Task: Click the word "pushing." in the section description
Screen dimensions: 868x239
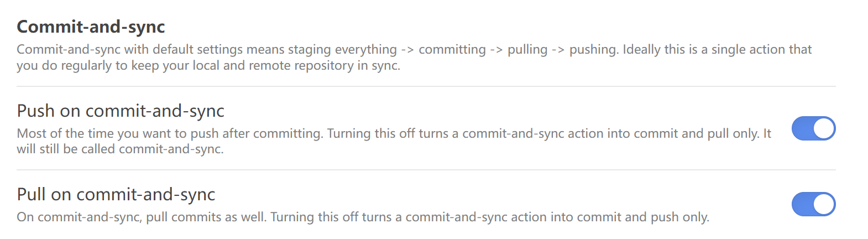Action: [594, 49]
